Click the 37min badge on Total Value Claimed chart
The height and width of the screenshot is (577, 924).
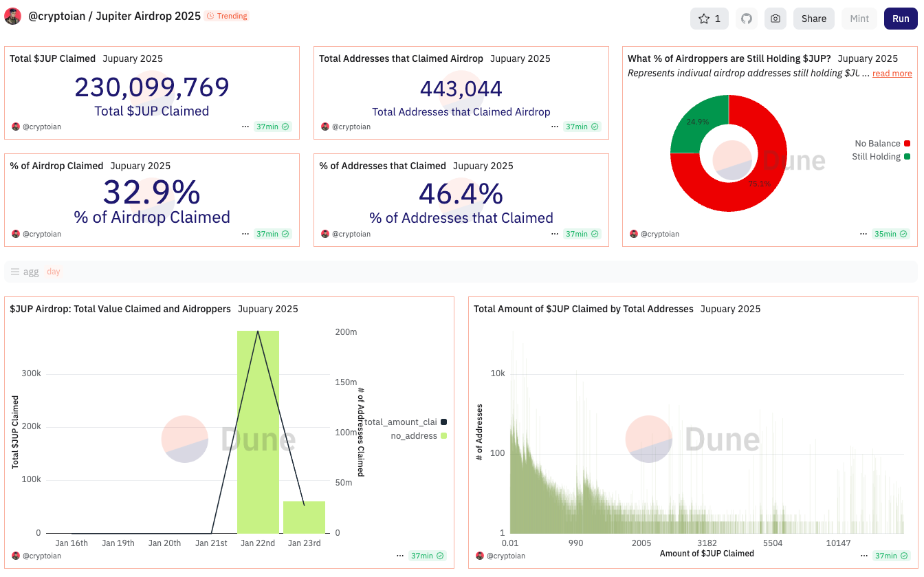point(428,556)
